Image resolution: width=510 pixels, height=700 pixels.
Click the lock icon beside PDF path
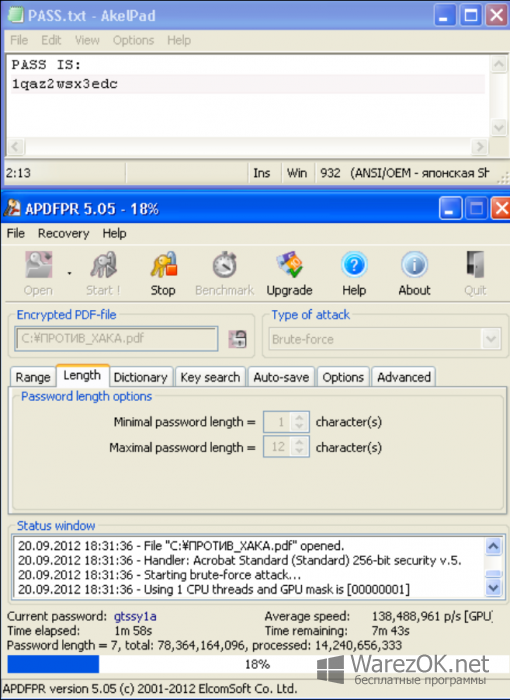point(238,339)
